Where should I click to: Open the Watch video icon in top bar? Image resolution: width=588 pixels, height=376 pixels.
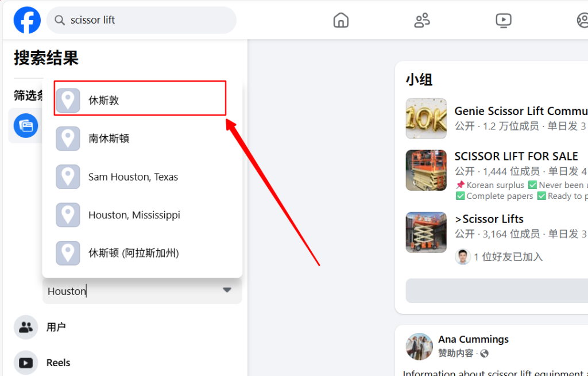click(x=503, y=21)
